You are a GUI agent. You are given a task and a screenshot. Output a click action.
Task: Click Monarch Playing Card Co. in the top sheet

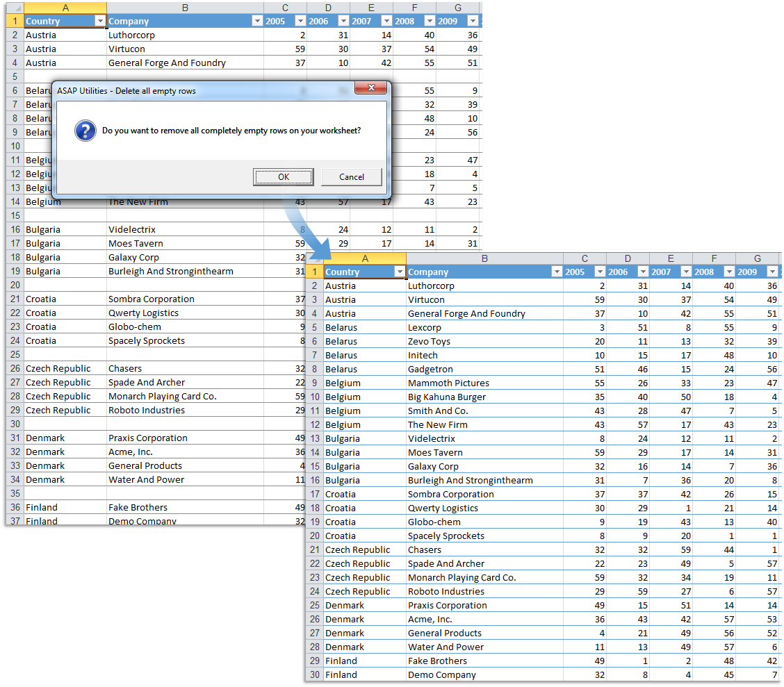(185, 396)
